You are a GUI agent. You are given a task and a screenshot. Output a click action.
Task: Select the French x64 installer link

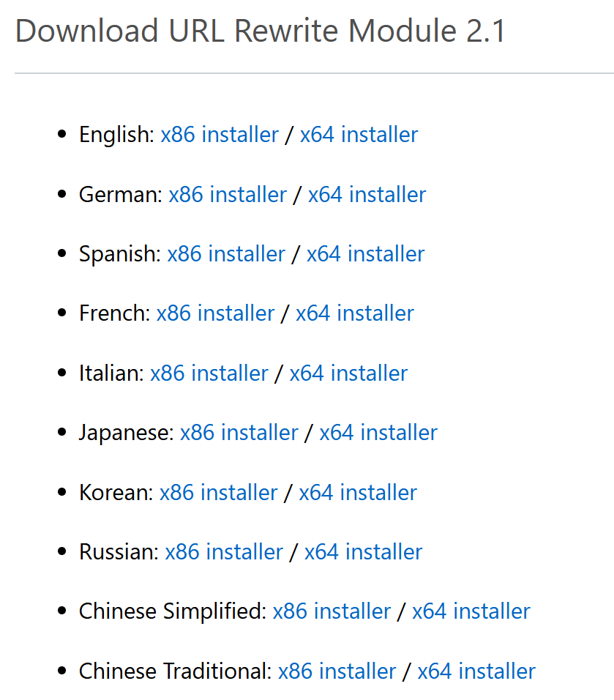click(355, 313)
